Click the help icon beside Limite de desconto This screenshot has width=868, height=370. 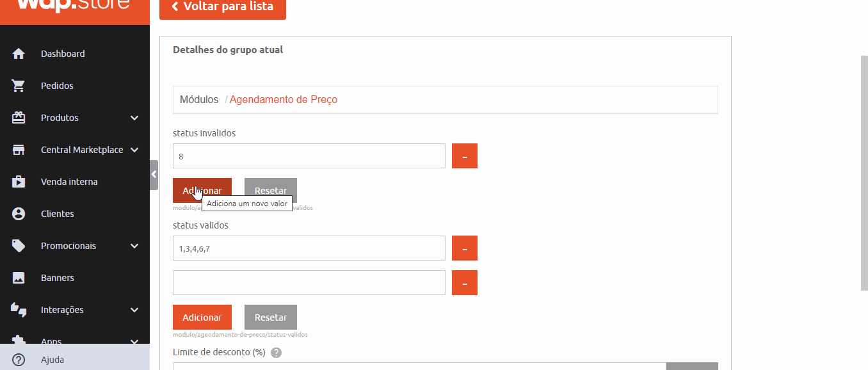point(276,353)
